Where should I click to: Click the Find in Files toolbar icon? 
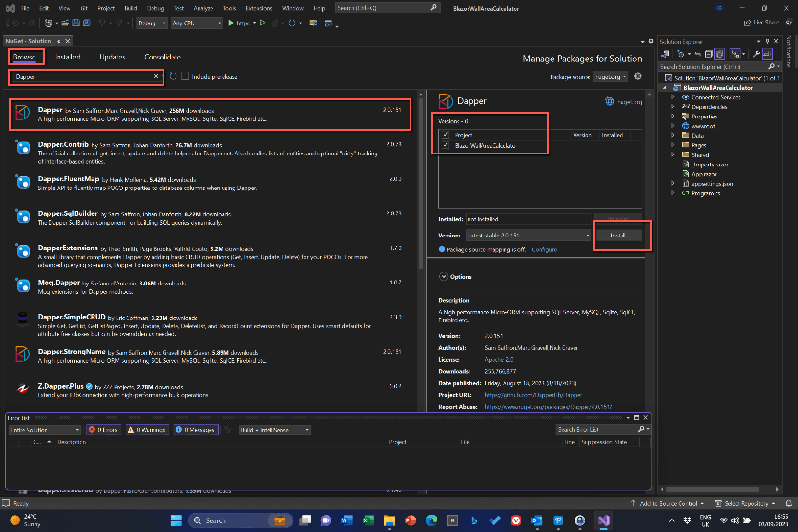tap(313, 23)
